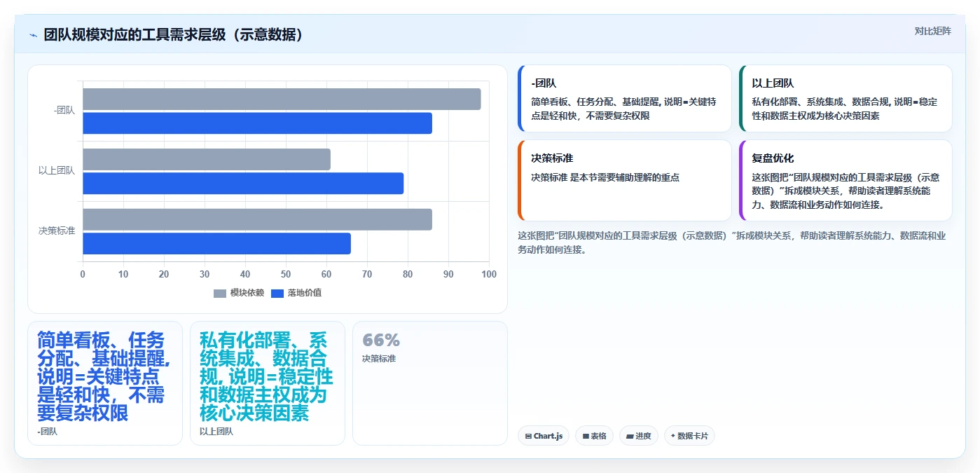Open the 以上团队 card with green border
The height and width of the screenshot is (473, 980).
click(846, 99)
